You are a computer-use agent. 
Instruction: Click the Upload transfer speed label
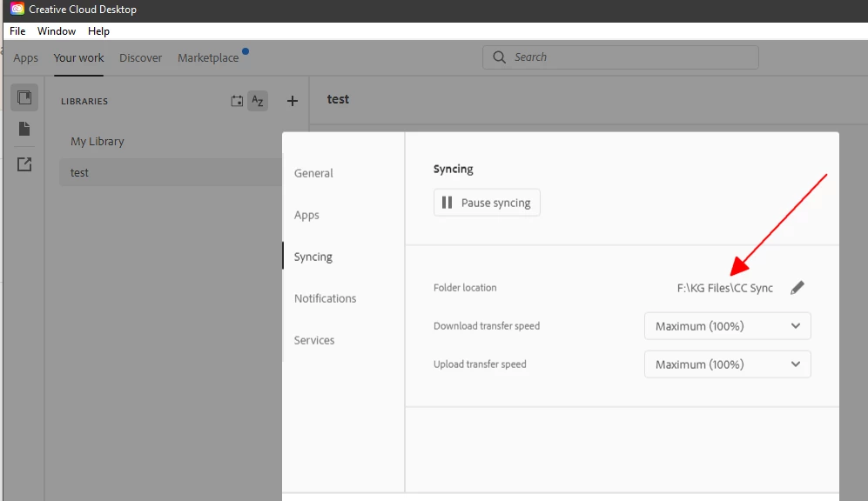click(x=480, y=364)
